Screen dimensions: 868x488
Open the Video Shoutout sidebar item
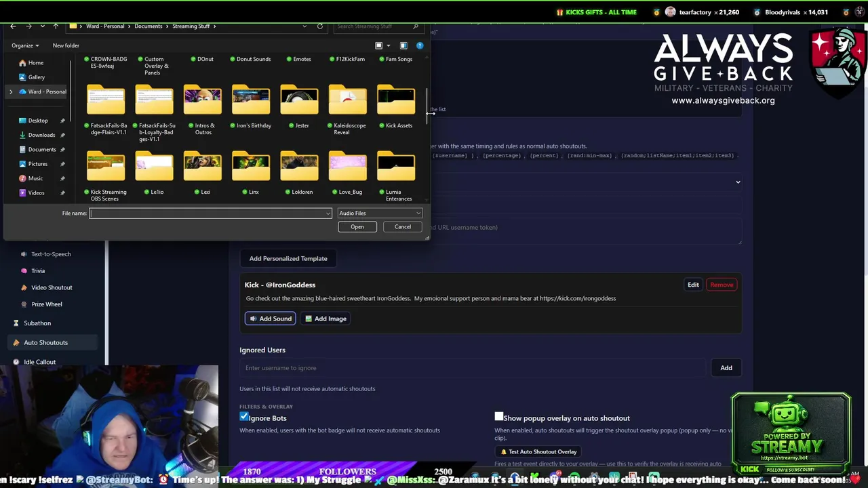pos(52,287)
